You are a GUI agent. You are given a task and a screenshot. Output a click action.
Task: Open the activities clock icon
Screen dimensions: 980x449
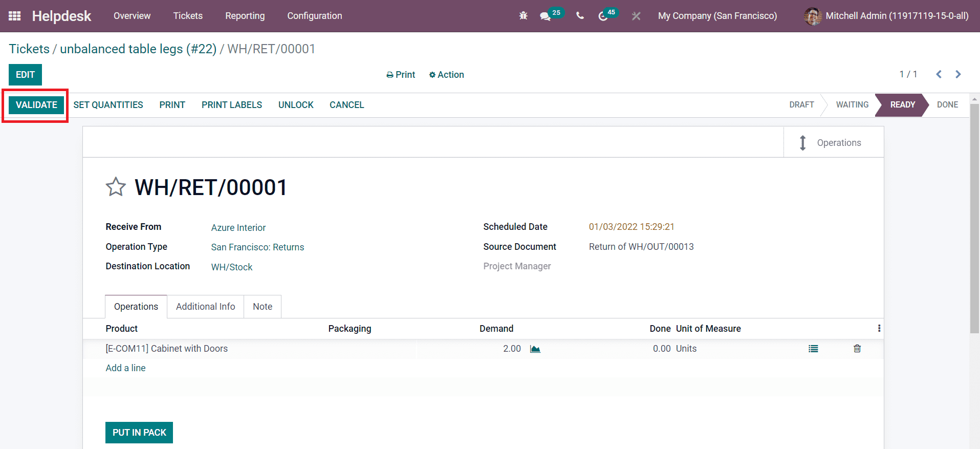603,16
